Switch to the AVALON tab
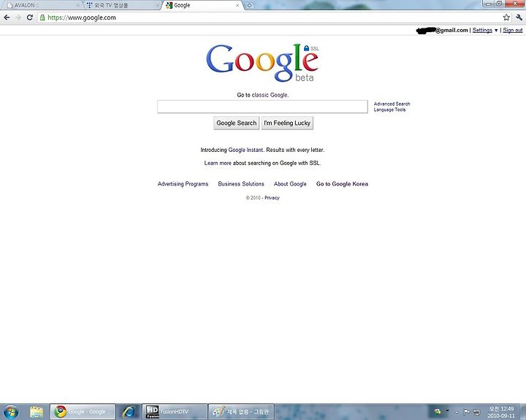 point(42,5)
